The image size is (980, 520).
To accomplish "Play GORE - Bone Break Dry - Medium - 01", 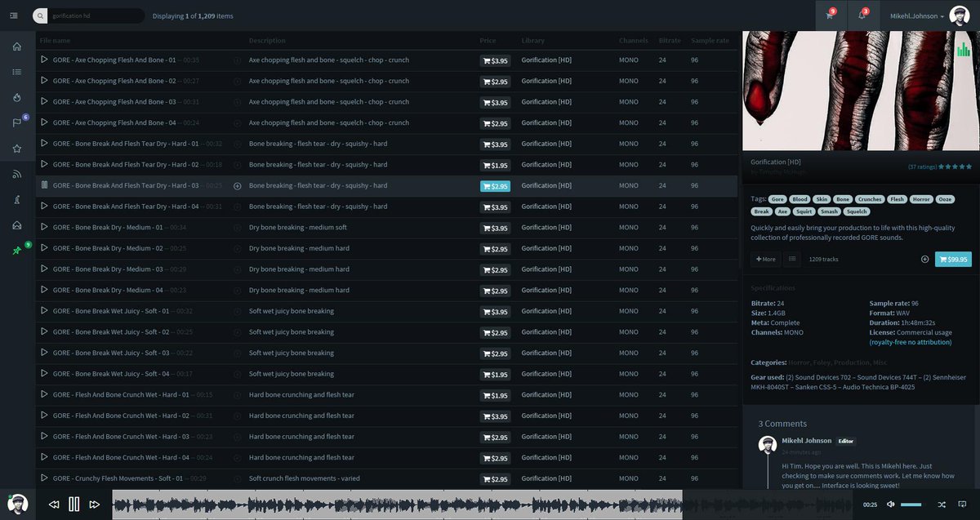I will click(44, 227).
